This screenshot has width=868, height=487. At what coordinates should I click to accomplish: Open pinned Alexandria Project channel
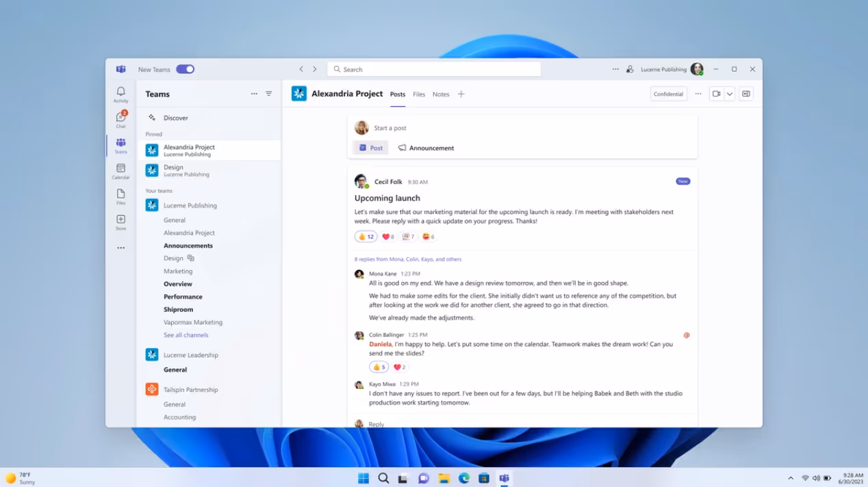tap(209, 150)
